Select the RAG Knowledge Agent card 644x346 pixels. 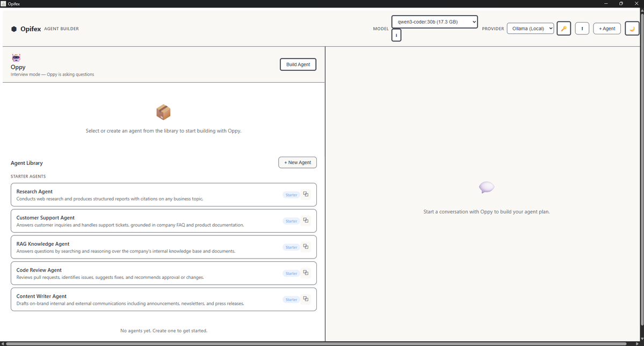(163, 247)
